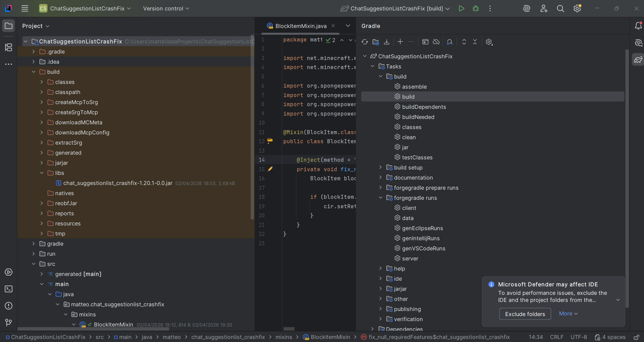Link a Gradle project with plus icon
The image size is (644, 342).
point(400,42)
